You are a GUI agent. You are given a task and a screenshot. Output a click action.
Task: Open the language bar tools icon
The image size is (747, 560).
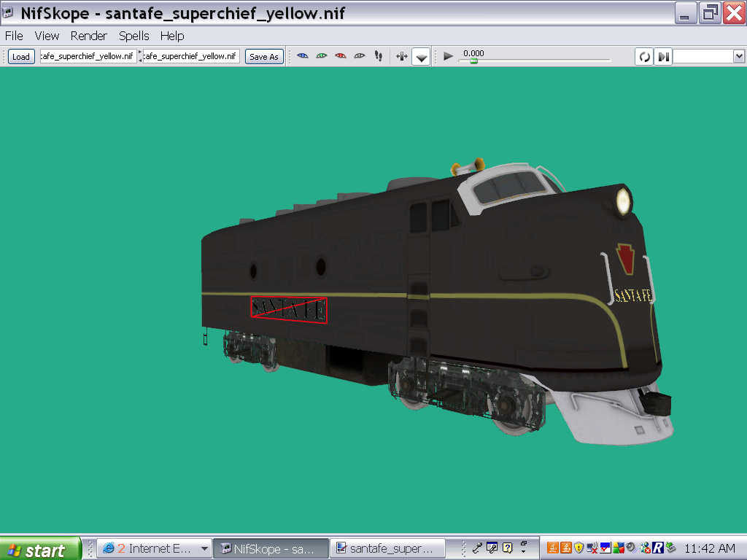click(x=492, y=548)
